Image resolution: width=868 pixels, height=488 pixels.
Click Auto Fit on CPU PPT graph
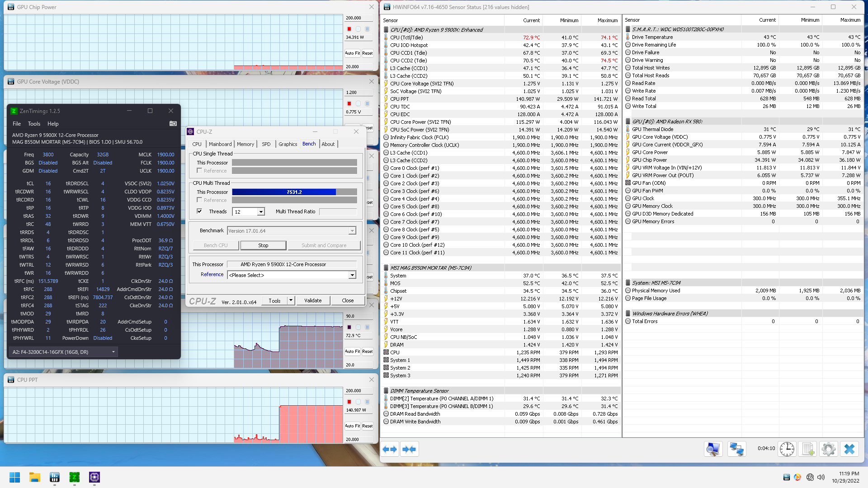tap(352, 426)
